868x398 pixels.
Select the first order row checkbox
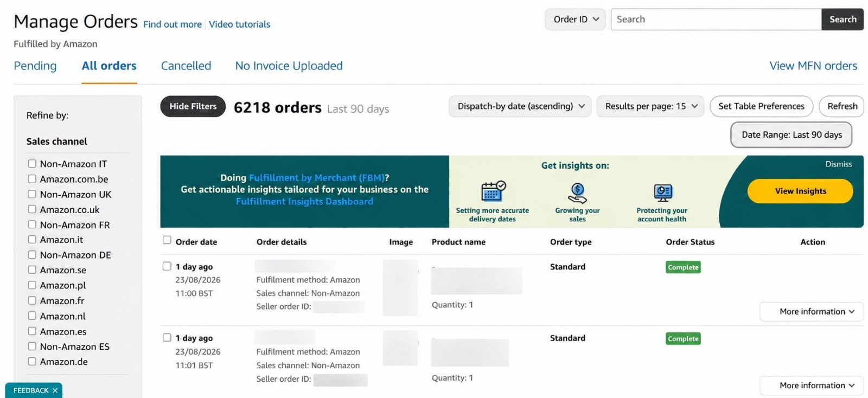[167, 266]
